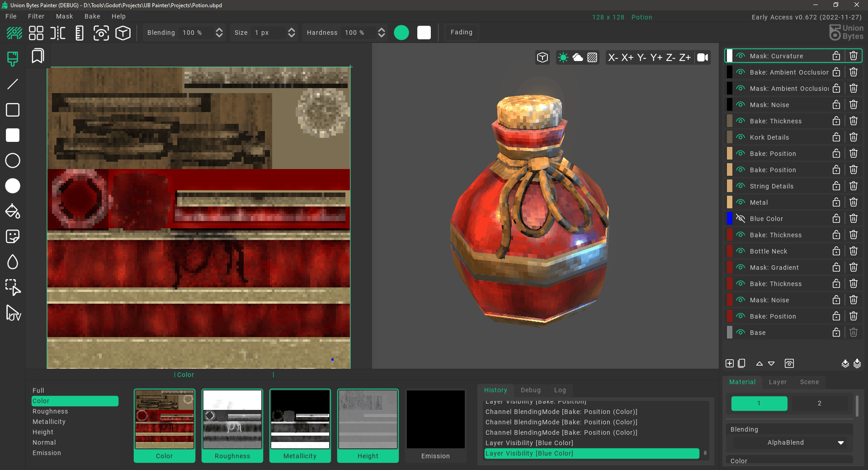Show the hidden Blue Color layer
Viewport: 868px width, 470px height.
(x=741, y=219)
